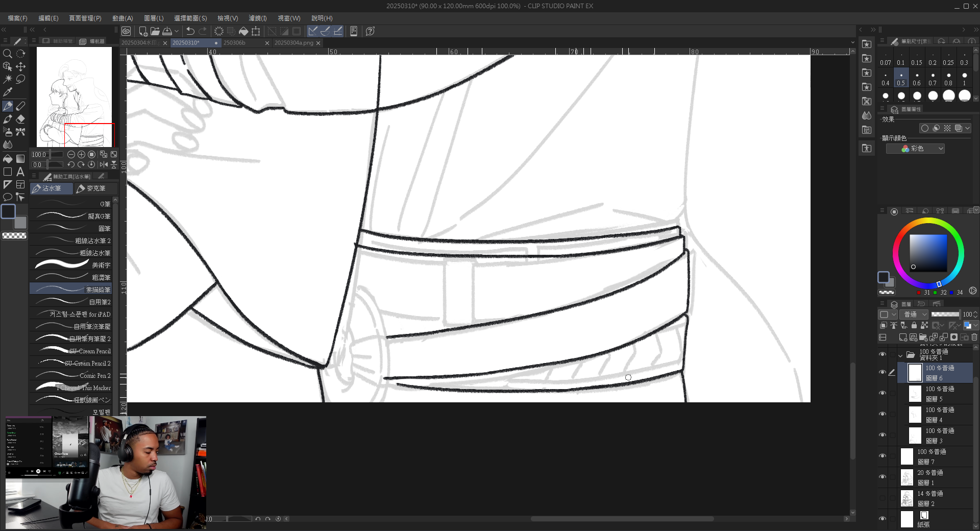Click the navigator canvas thumbnail
This screenshot has height=531, width=980.
(x=74, y=97)
